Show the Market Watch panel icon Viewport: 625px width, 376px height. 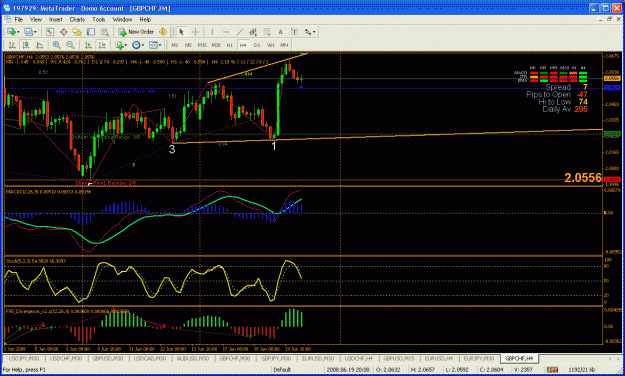point(49,32)
